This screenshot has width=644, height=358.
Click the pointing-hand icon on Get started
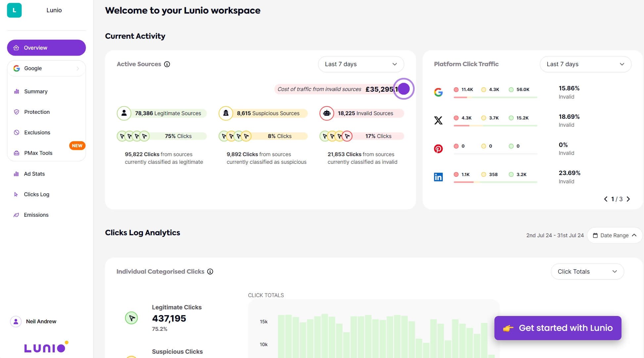(x=508, y=328)
